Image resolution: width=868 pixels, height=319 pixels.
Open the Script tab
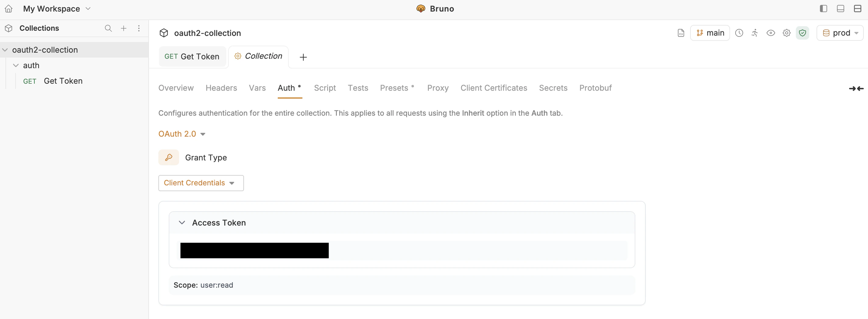point(324,88)
